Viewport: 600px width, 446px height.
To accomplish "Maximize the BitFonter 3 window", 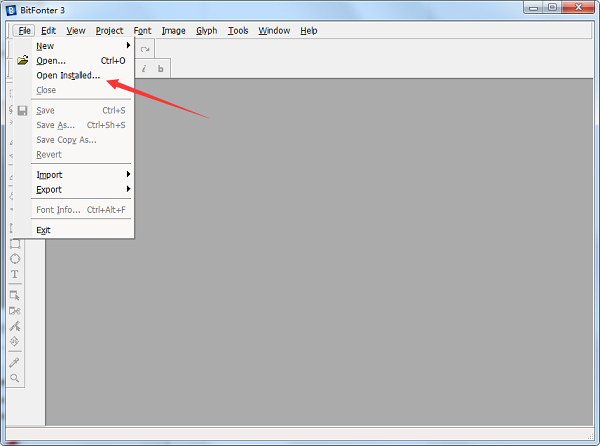I will point(553,7).
